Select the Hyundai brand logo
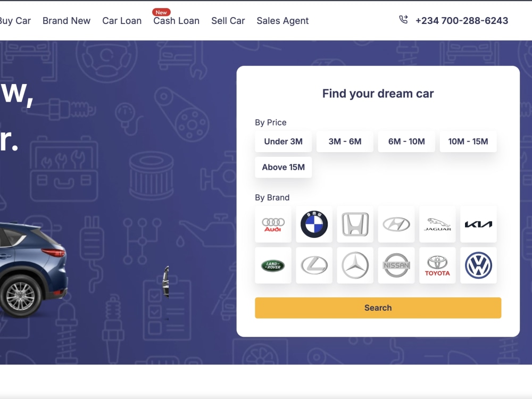 click(x=396, y=225)
